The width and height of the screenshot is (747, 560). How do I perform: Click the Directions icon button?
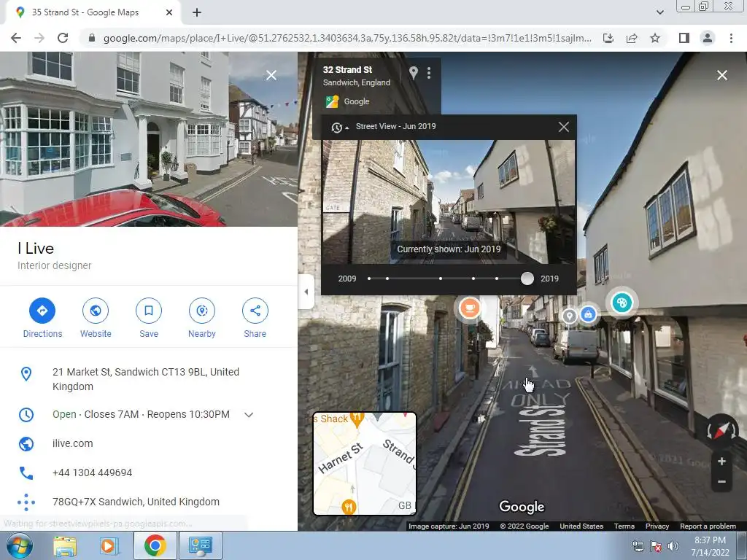click(x=42, y=311)
